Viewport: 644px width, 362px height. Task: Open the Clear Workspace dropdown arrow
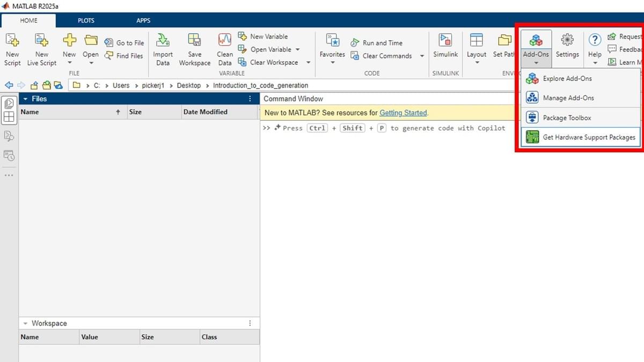tap(308, 62)
